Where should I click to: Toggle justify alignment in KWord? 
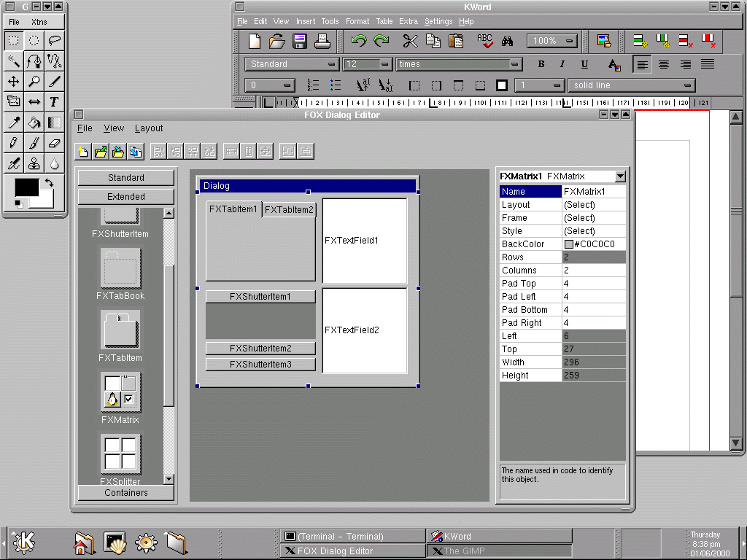708,64
